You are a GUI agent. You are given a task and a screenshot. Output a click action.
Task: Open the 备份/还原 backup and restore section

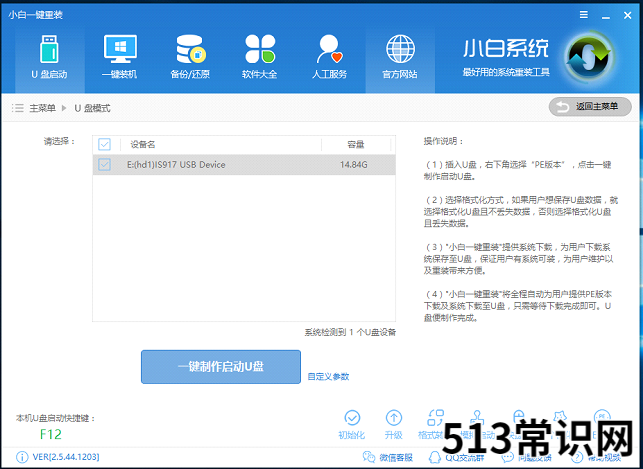(190, 57)
